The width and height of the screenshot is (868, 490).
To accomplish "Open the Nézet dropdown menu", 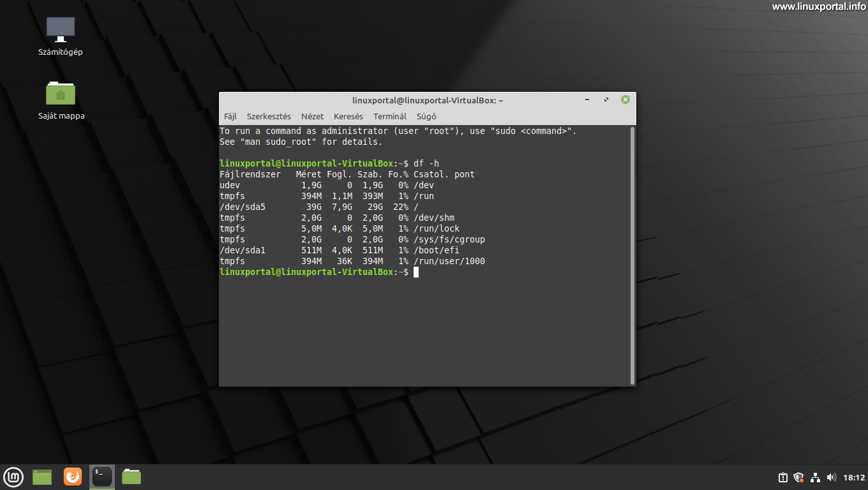I will (x=312, y=116).
